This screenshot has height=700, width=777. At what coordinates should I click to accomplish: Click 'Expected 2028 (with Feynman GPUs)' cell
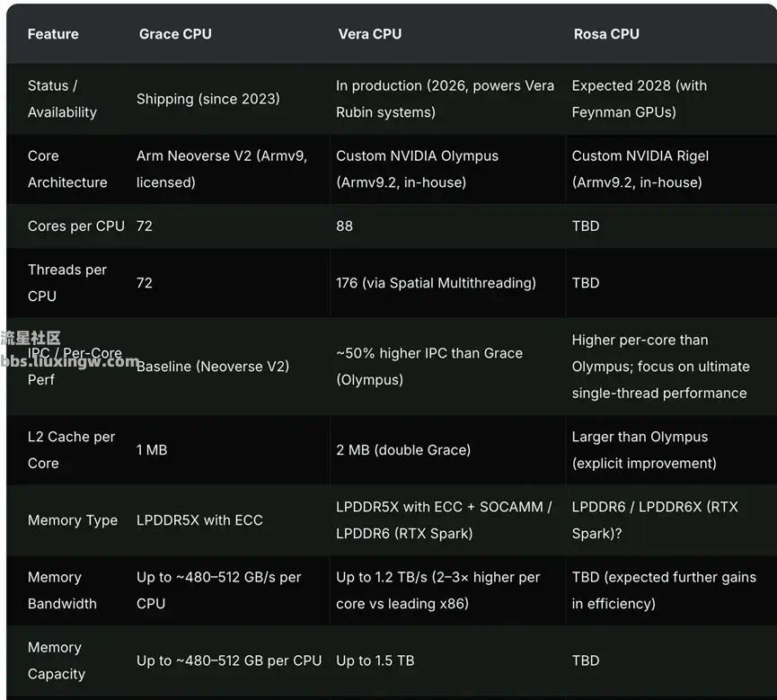[x=640, y=99]
